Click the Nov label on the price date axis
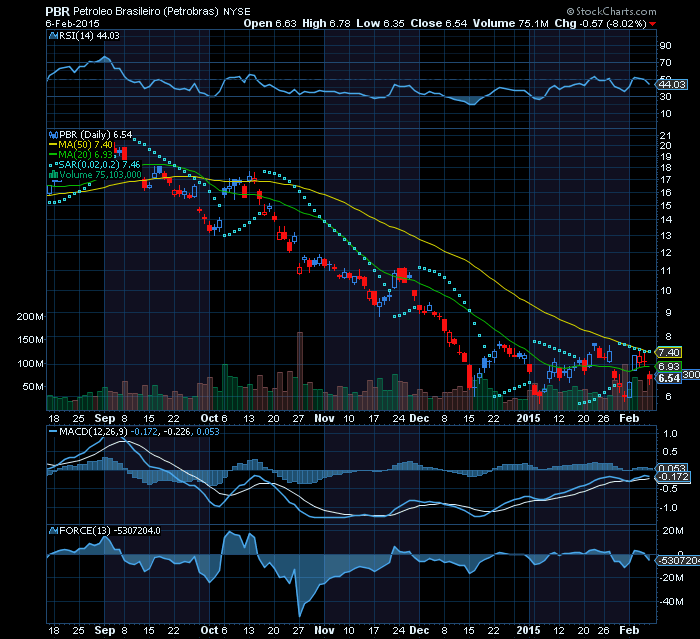The width and height of the screenshot is (700, 639). tap(324, 418)
